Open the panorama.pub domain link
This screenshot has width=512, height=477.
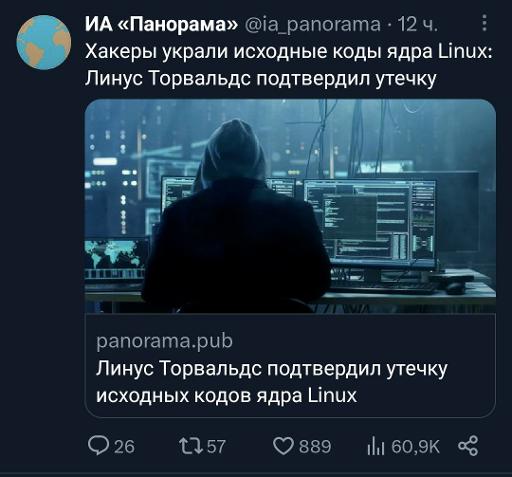tap(164, 341)
